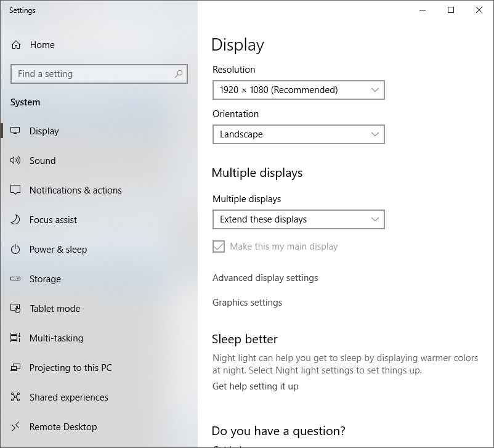This screenshot has height=448, width=494.
Task: Open Remote Desktop settings page
Action: pos(63,427)
